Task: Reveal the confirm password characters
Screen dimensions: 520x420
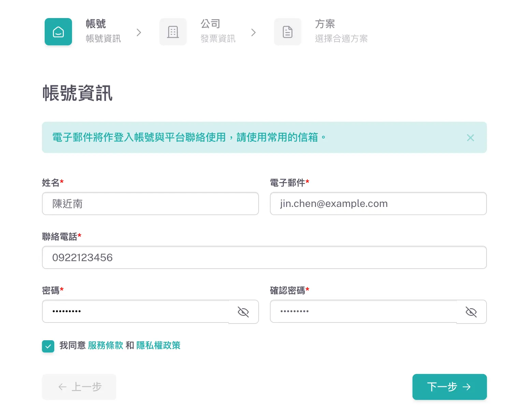Action: (x=471, y=312)
